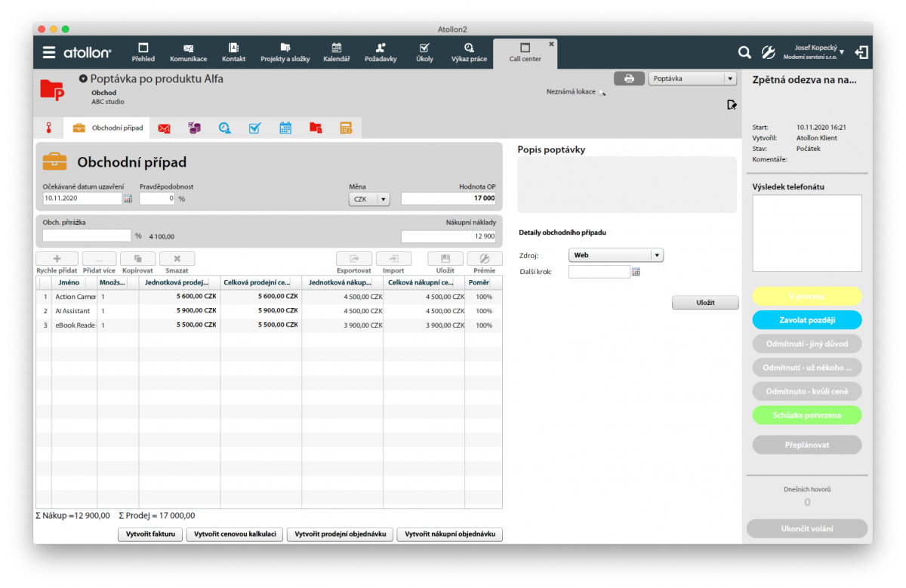Expand the Zdroj Web dropdown

tap(656, 255)
